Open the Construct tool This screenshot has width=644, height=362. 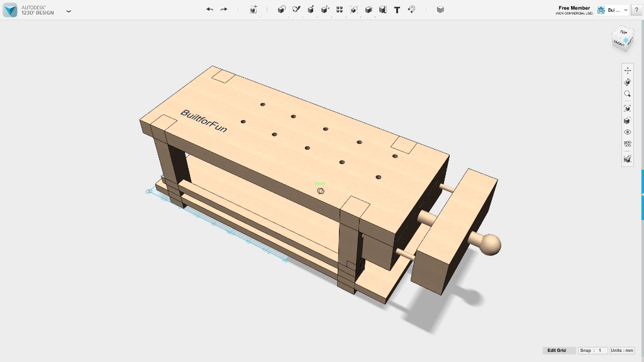(311, 9)
